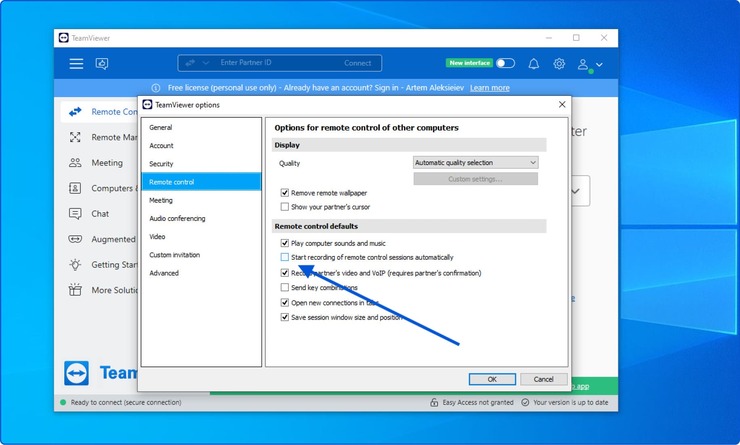
Task: Click the Custom settings... button
Action: click(x=475, y=179)
